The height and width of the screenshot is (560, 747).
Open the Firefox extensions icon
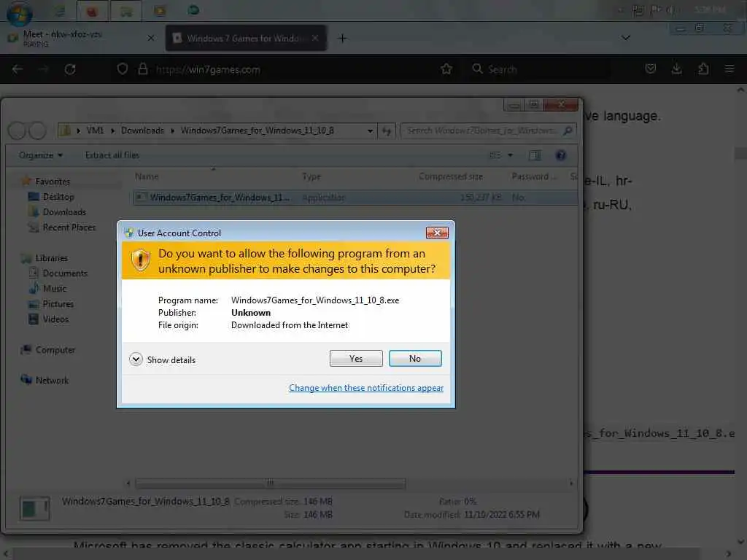coord(703,69)
